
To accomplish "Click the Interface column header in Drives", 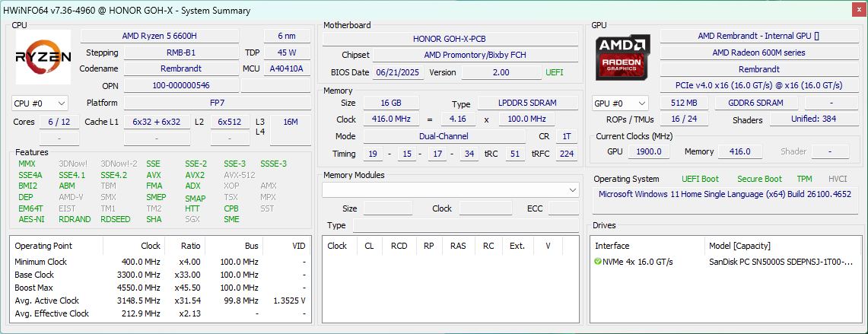I will [647, 246].
